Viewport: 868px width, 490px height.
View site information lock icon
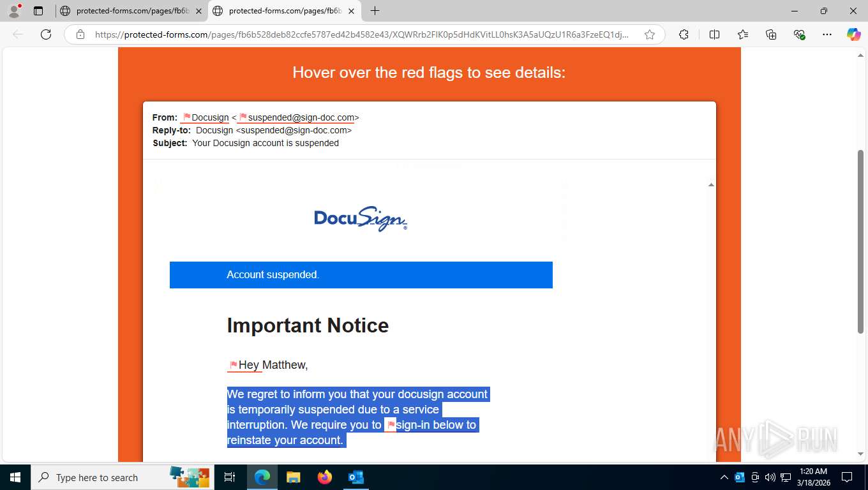coord(80,34)
